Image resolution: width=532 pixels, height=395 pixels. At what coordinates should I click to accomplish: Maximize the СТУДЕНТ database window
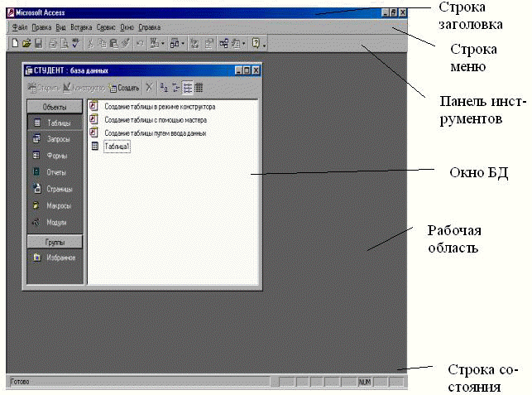pyautogui.click(x=247, y=70)
